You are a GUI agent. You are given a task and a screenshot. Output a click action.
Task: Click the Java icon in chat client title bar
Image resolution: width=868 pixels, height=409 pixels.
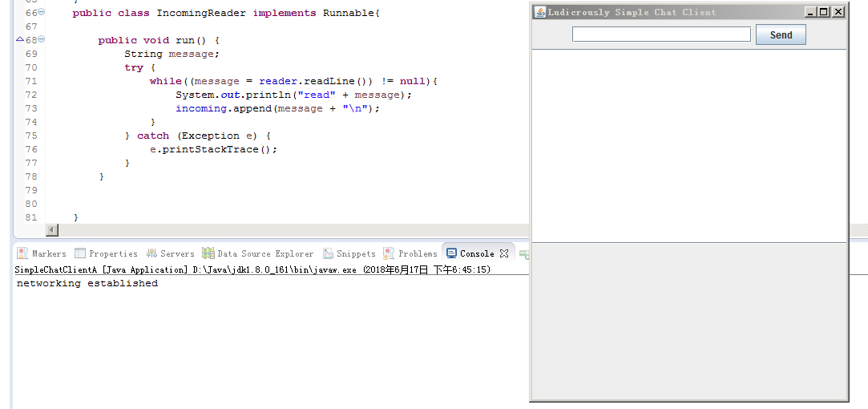(540, 12)
